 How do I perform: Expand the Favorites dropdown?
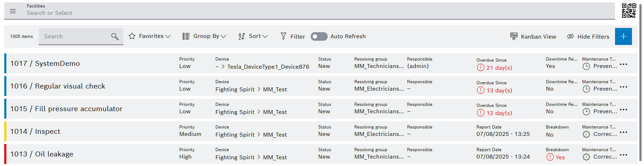click(x=150, y=36)
